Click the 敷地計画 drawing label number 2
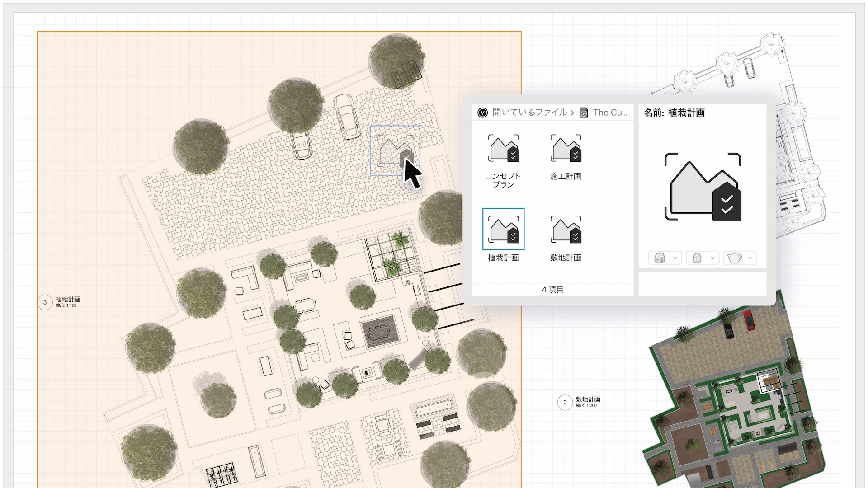This screenshot has height=488, width=868. (565, 403)
